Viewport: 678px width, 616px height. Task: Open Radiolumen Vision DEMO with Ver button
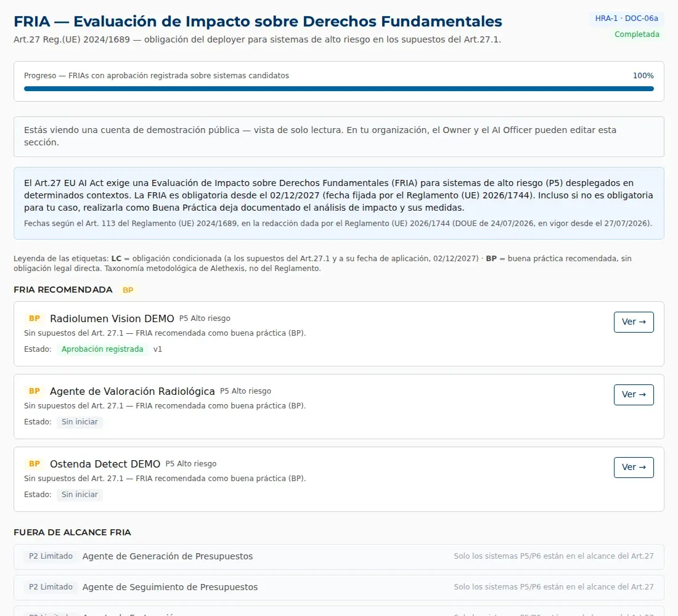pyautogui.click(x=634, y=322)
